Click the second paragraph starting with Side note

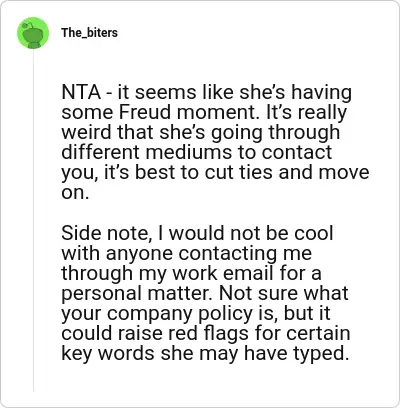click(205, 293)
